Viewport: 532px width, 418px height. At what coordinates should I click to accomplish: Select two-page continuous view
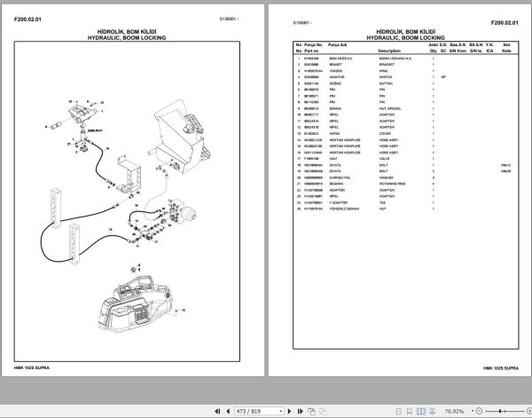click(432, 411)
